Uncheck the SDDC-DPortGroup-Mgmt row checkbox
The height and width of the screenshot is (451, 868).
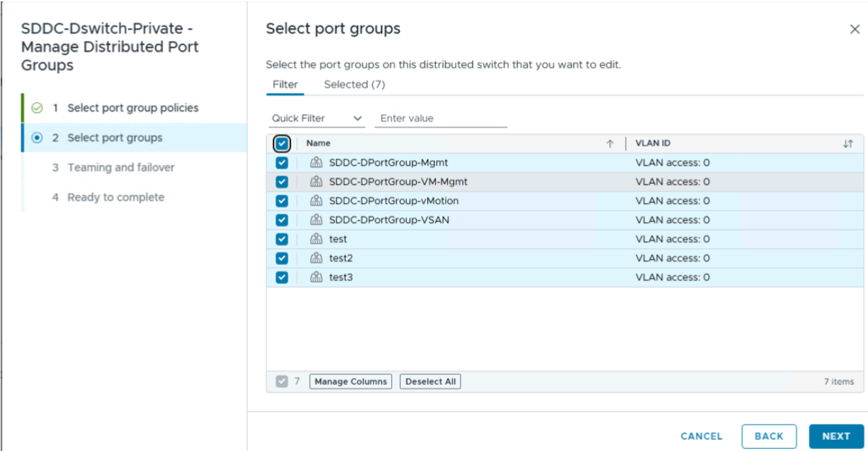(x=281, y=163)
